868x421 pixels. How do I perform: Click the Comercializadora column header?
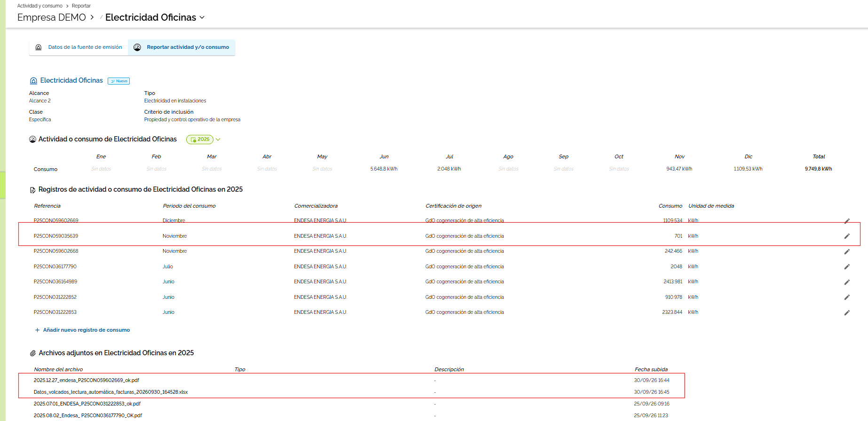click(316, 206)
